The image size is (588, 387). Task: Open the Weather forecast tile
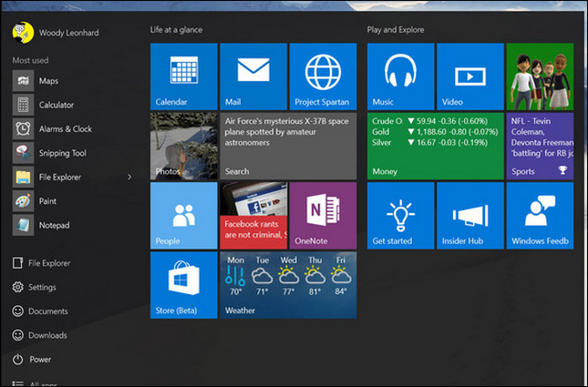tap(288, 285)
